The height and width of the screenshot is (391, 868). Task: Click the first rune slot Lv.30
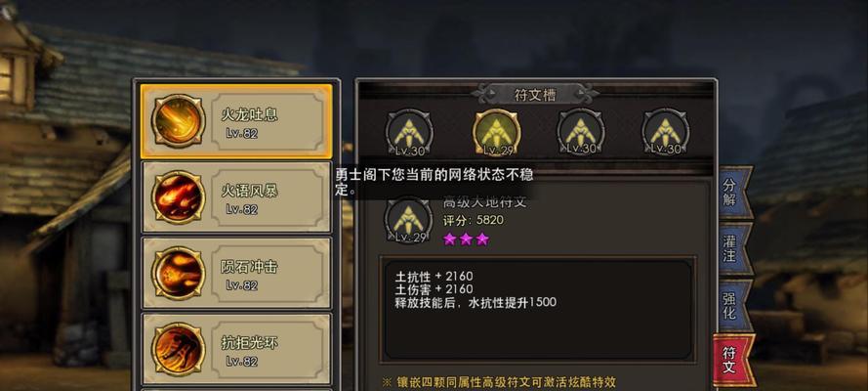point(409,133)
